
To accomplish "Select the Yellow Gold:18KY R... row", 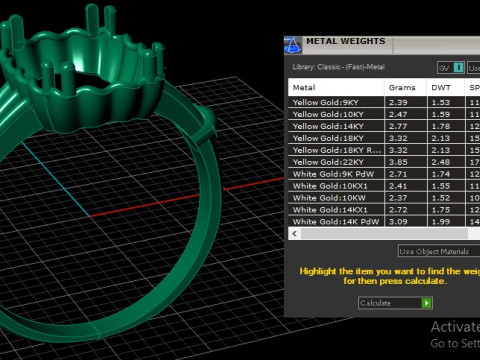I will point(384,150).
